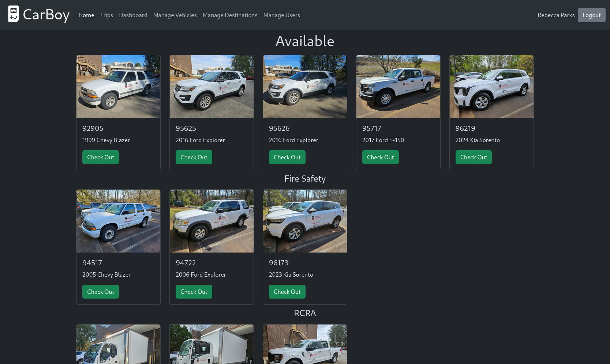Open Manage Users page
Image resolution: width=610 pixels, height=364 pixels.
tap(281, 15)
